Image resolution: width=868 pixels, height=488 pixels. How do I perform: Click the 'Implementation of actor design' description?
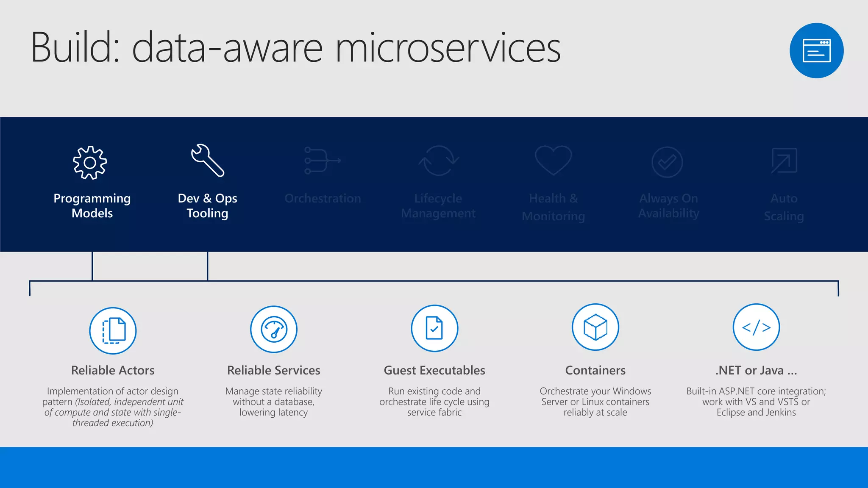(x=113, y=407)
